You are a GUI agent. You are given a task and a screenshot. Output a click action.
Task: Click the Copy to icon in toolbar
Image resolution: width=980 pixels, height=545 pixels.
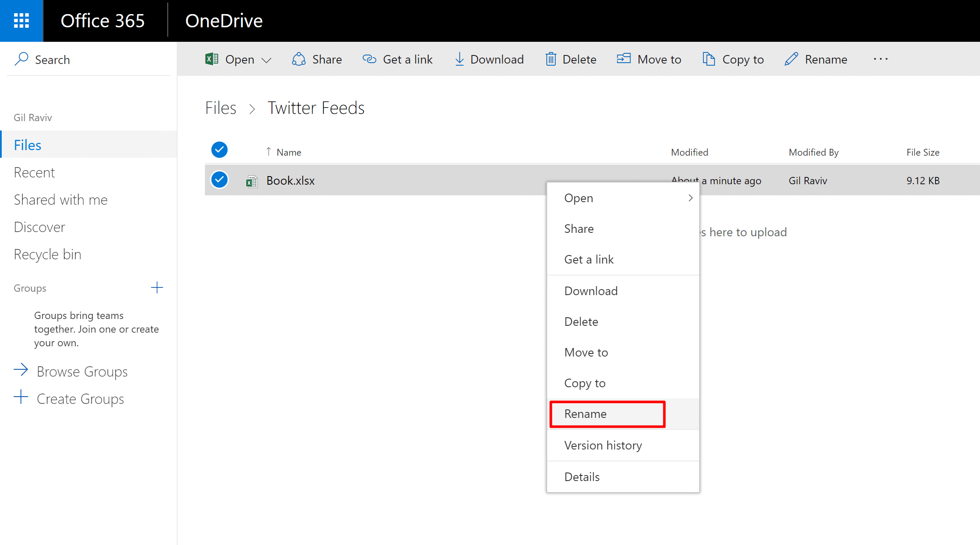click(709, 59)
